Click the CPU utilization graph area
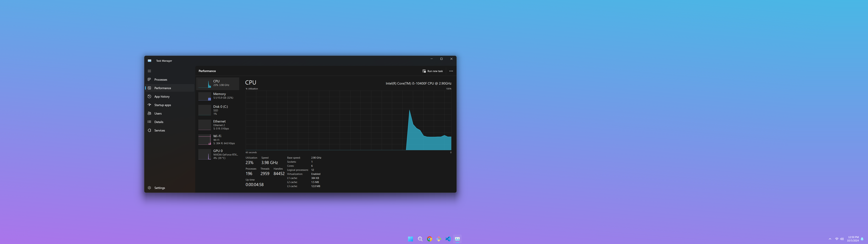Image resolution: width=868 pixels, height=244 pixels. [348, 120]
